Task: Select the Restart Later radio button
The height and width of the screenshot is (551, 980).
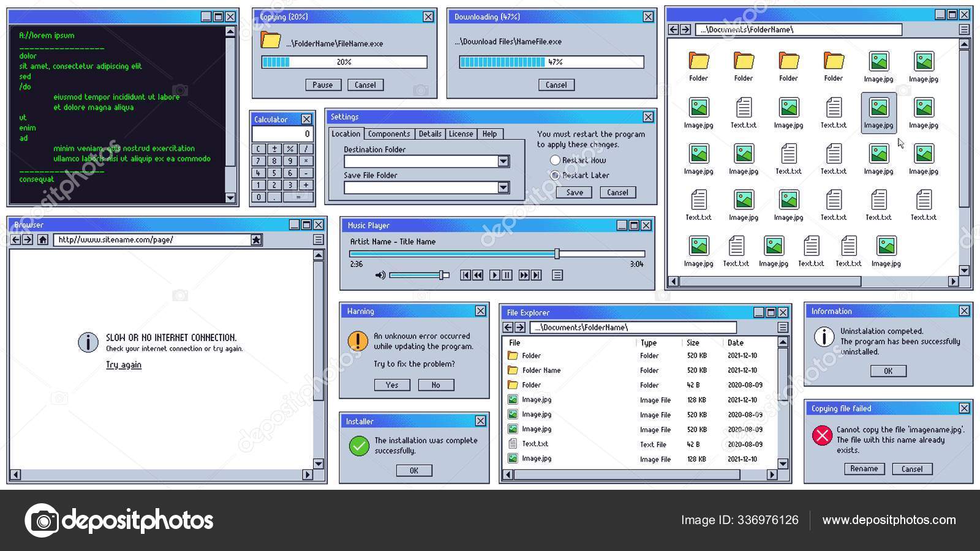Action: (x=555, y=175)
